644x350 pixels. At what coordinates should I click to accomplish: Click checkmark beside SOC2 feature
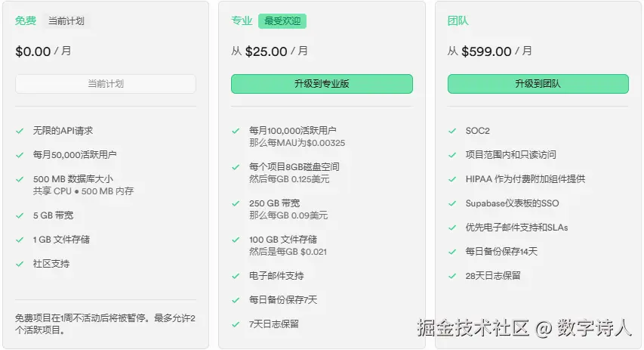(452, 131)
